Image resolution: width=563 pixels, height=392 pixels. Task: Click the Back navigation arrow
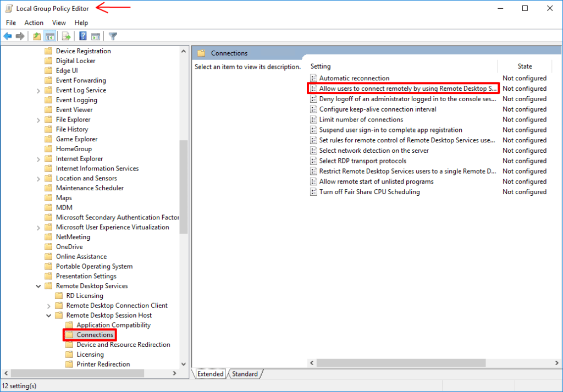point(7,36)
